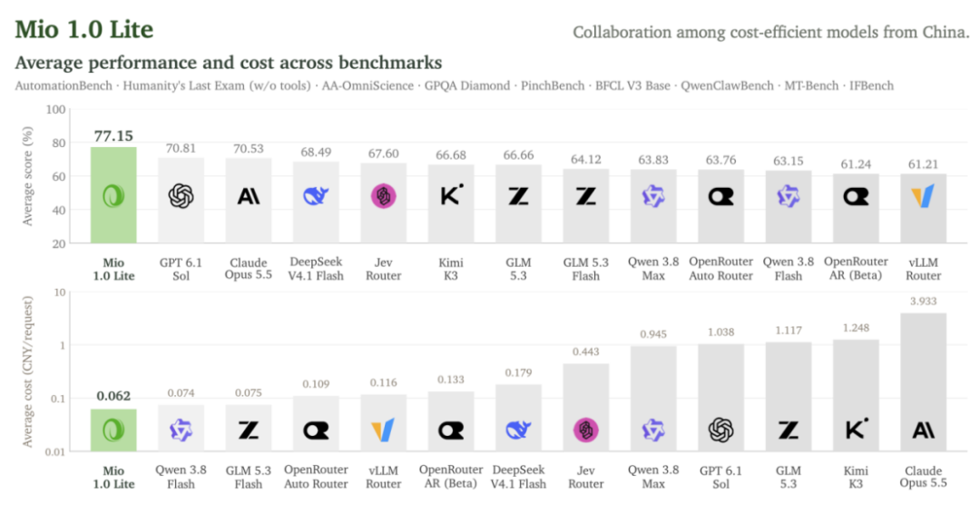Select the DeepSeek whale logo in score chart
980x505 pixels.
(316, 196)
